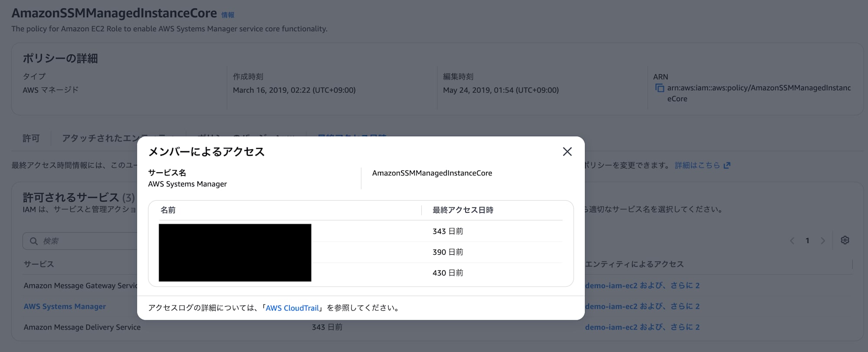Select page number 1 in pagination
The image size is (868, 352).
click(807, 240)
